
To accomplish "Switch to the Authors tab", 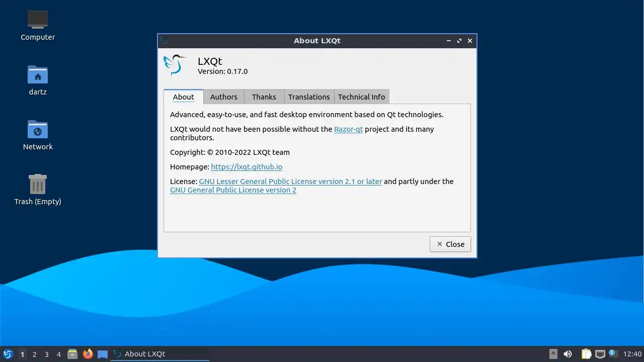I will pos(224,97).
